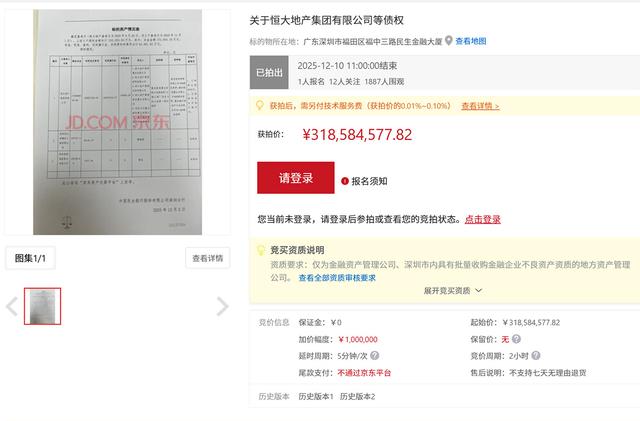Click 起始价 ¥318,584,577.82 value
640x421 pixels.
[531, 323]
